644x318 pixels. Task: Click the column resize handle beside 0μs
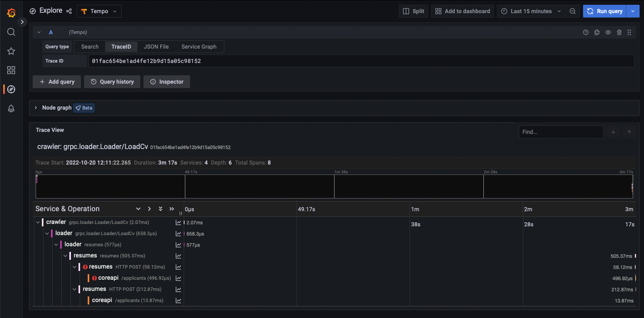pos(181,213)
